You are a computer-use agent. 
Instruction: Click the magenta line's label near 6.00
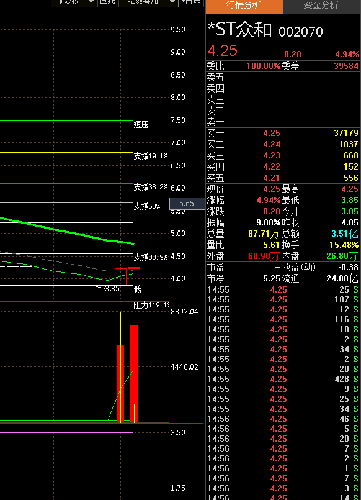(150, 187)
